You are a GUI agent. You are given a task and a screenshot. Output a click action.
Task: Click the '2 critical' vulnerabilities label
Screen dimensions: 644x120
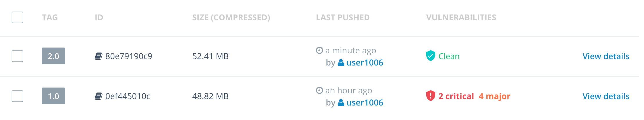(x=456, y=96)
